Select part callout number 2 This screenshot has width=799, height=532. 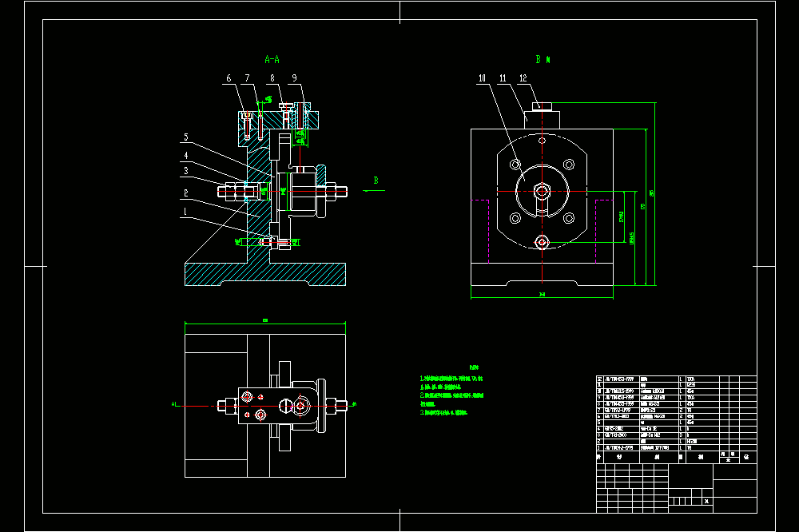tap(186, 193)
